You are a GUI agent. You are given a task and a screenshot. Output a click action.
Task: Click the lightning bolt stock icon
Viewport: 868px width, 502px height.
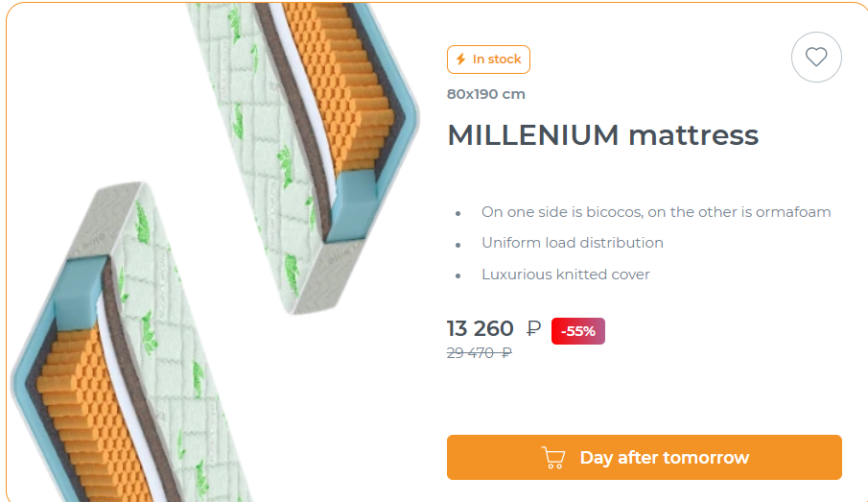[460, 59]
